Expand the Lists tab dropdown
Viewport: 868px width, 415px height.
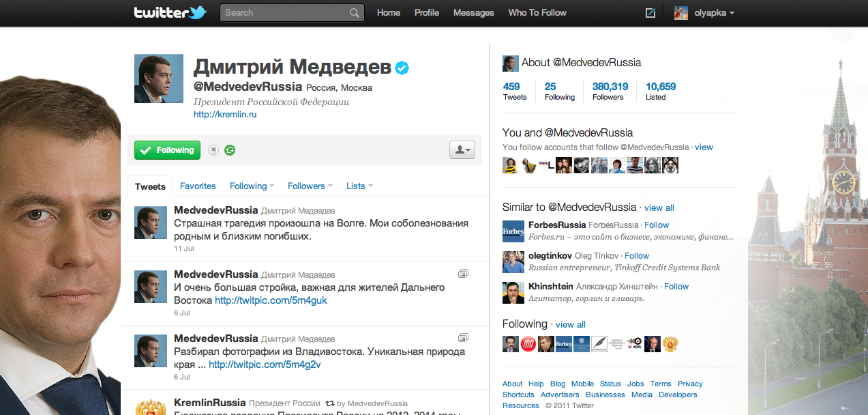(x=359, y=186)
